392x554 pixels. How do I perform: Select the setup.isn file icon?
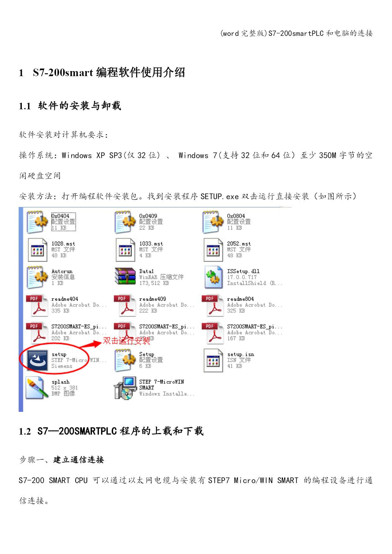pyautogui.click(x=213, y=360)
